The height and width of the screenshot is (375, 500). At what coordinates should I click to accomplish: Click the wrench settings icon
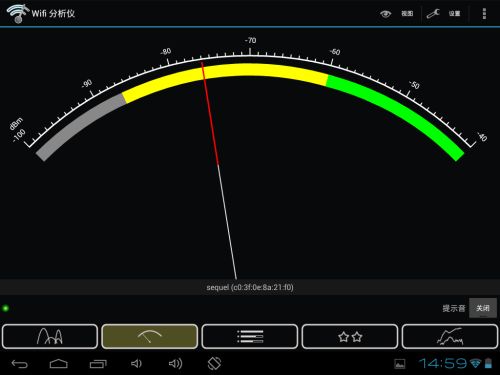pyautogui.click(x=433, y=14)
